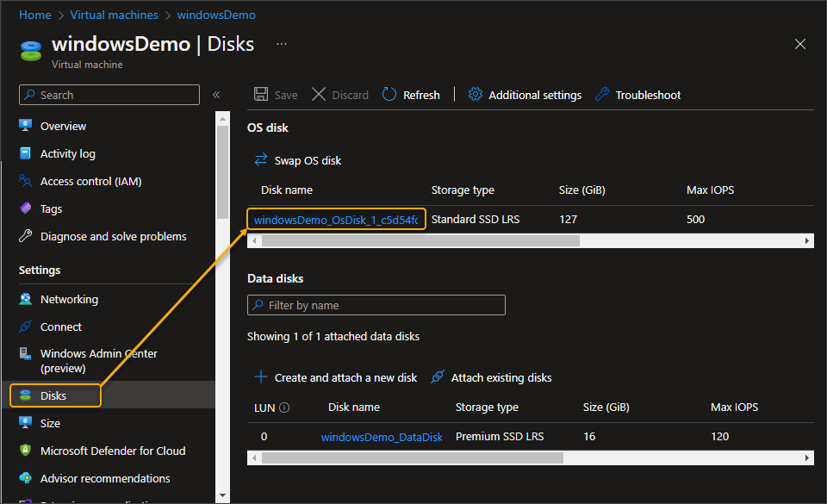Click the Filter by name field
Screen dimensions: 827x504
click(x=376, y=305)
